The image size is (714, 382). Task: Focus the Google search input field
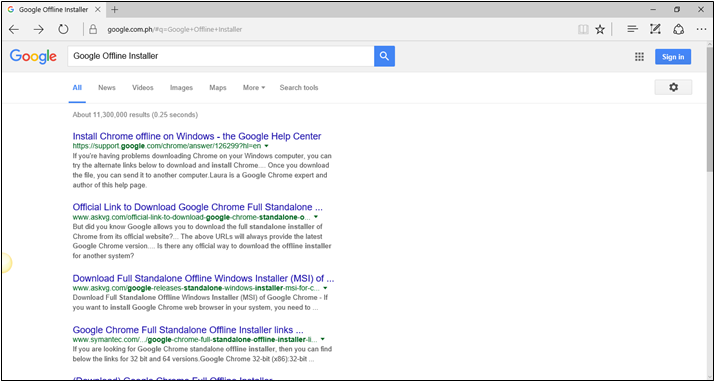[x=221, y=56]
